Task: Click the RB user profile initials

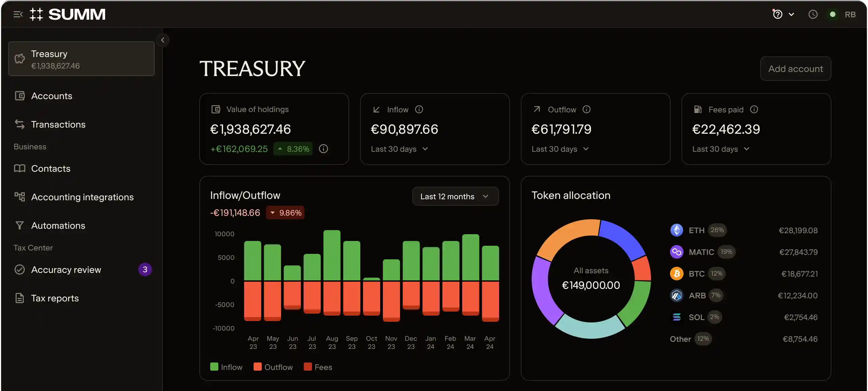Action: point(850,14)
